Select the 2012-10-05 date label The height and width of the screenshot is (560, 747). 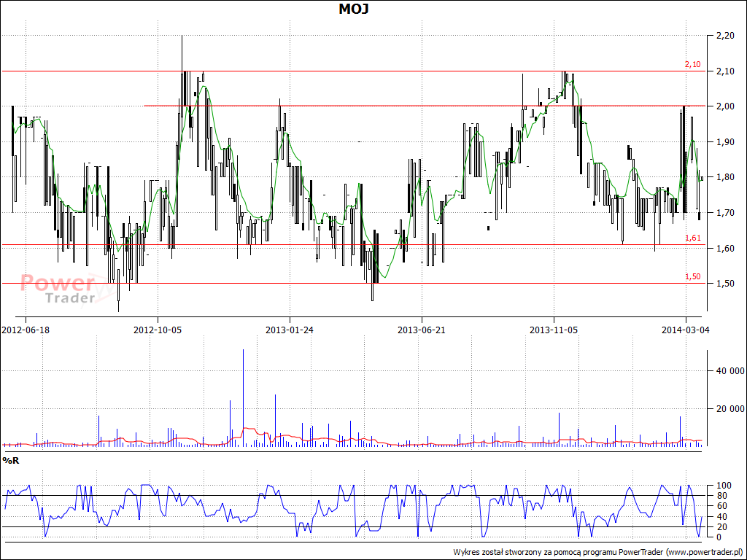coord(158,330)
